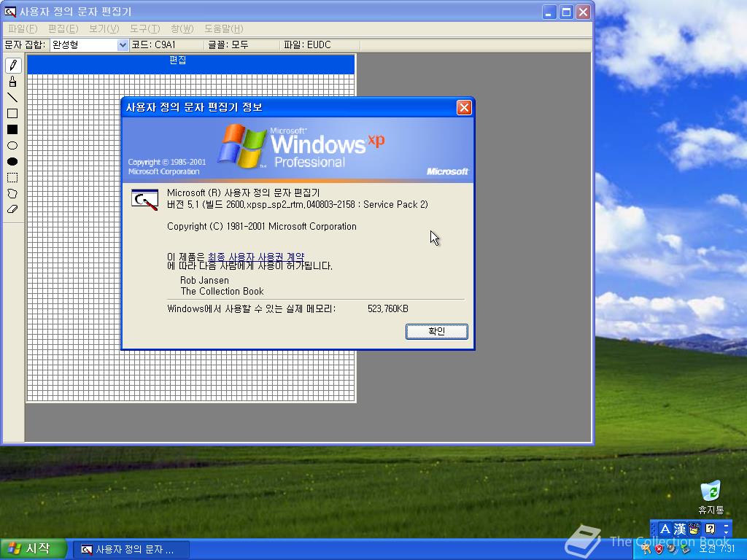The height and width of the screenshot is (560, 747).
Task: Open the 도움말(H) menu
Action: coord(223,28)
